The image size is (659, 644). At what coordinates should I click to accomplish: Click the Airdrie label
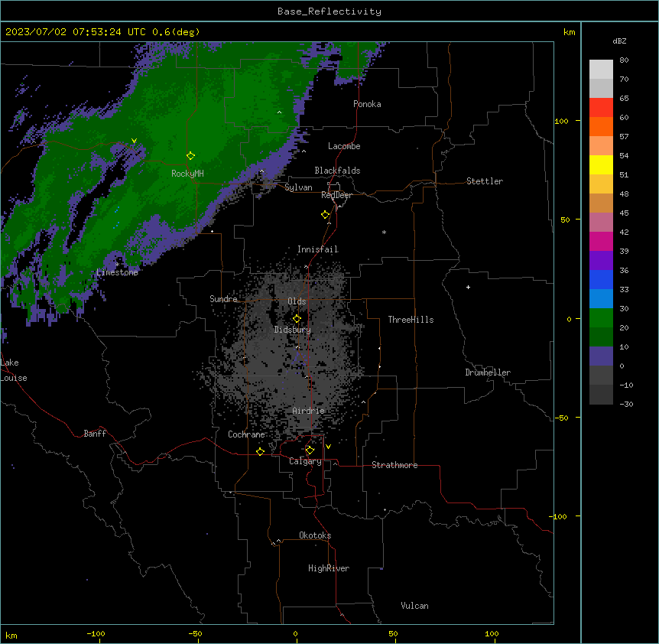pyautogui.click(x=309, y=411)
